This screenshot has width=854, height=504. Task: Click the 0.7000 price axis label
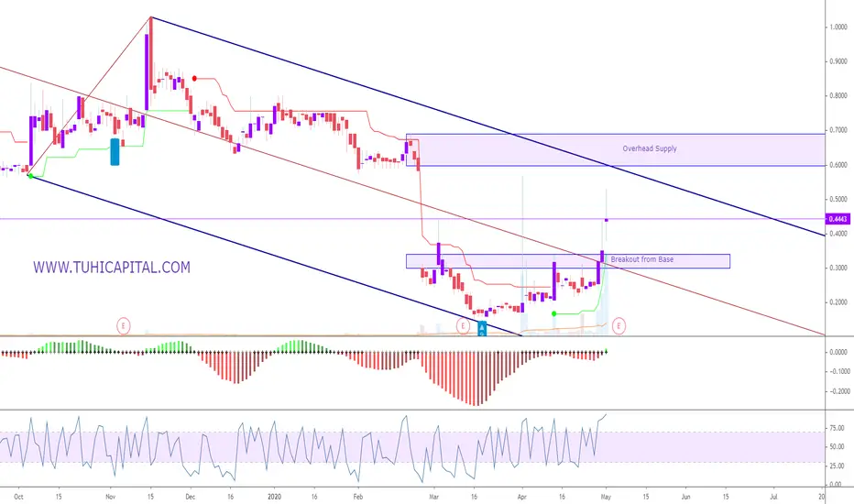pos(838,130)
